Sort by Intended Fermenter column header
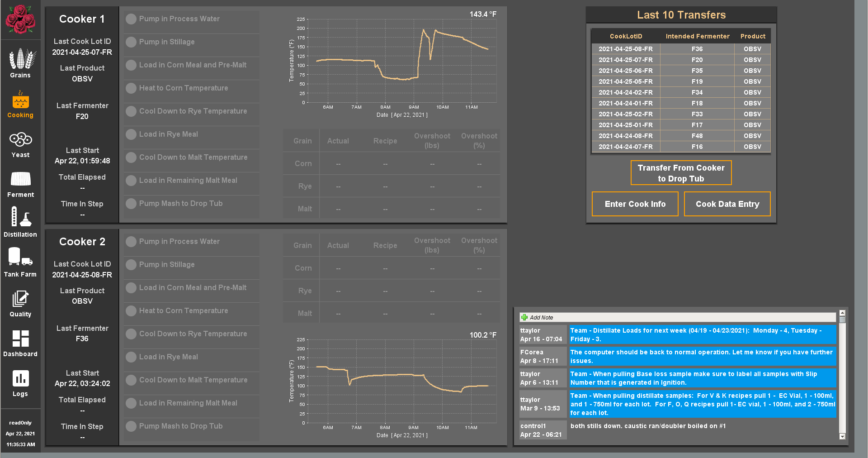 (698, 36)
